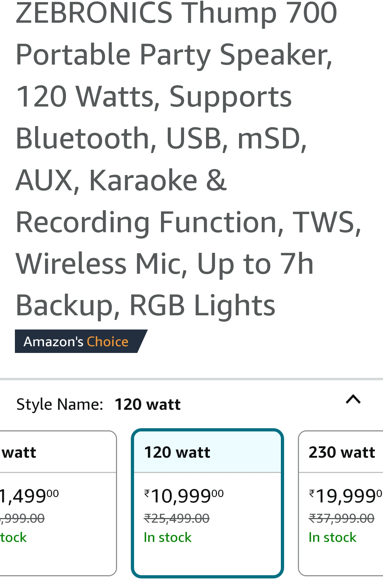Select the partially visible watt option on left
Viewport: 383px width, 588px height.
coord(58,503)
